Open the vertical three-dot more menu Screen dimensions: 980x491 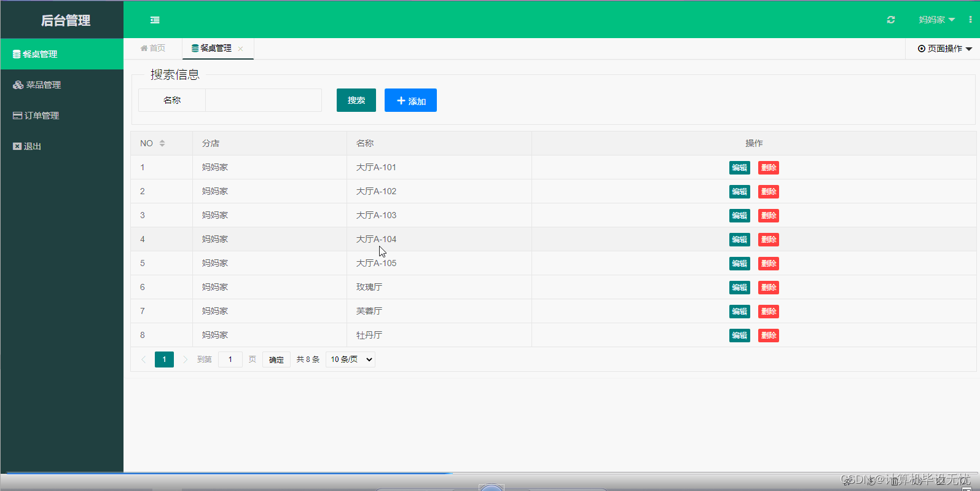[970, 20]
